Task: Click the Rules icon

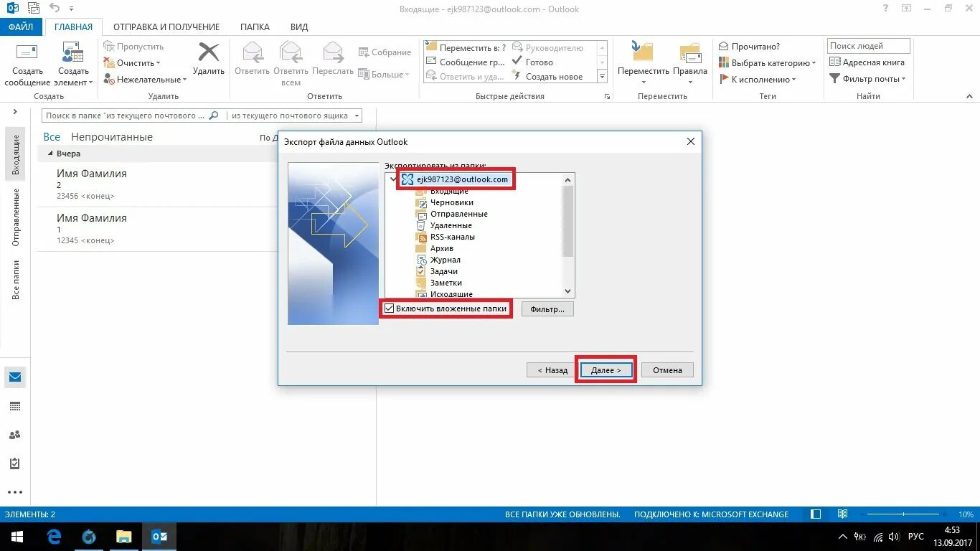Action: [x=690, y=54]
